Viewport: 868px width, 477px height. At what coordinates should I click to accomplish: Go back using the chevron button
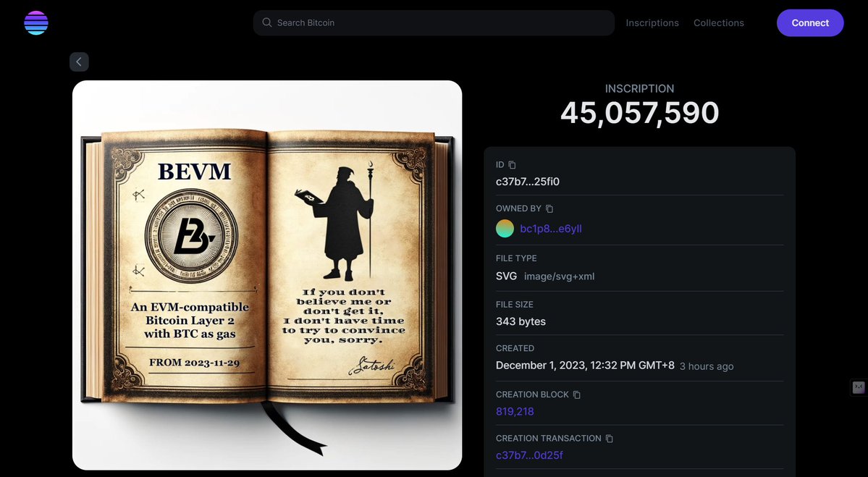pos(79,62)
